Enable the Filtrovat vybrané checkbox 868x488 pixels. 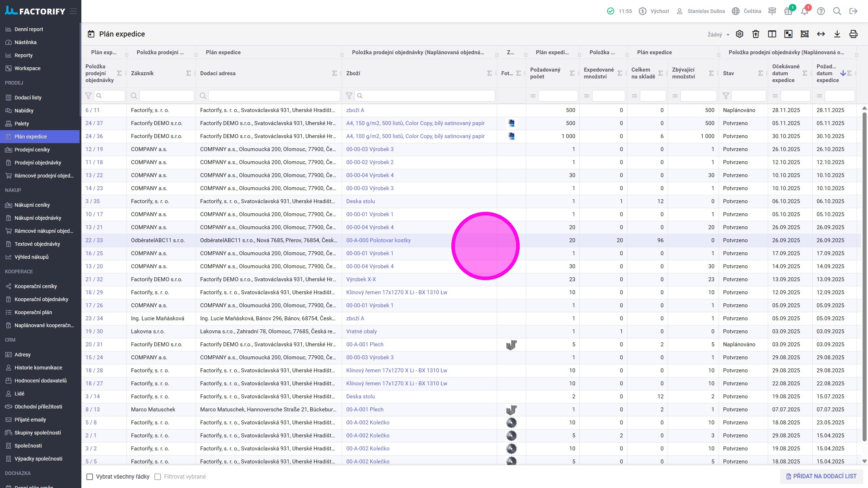pos(158,477)
